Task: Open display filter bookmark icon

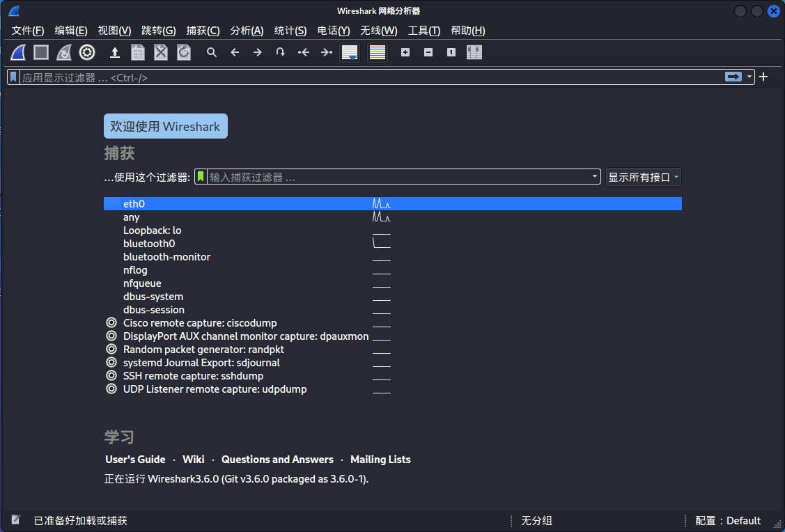Action: tap(13, 77)
